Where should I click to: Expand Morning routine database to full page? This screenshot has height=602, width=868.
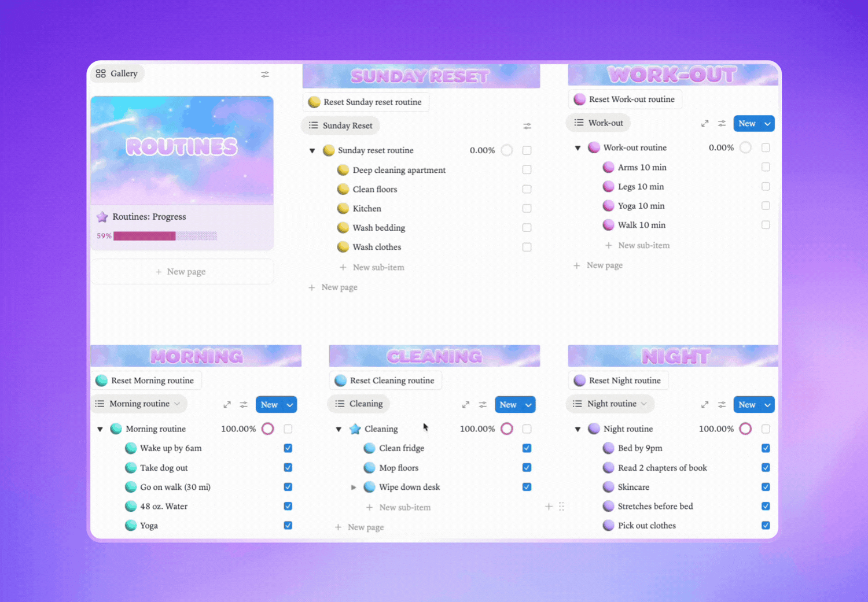[227, 405]
